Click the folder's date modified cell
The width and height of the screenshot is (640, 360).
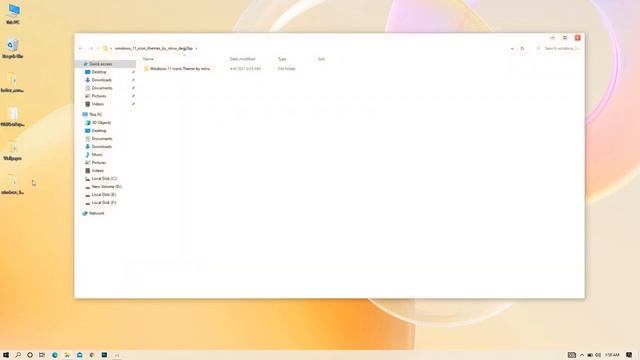tap(245, 69)
